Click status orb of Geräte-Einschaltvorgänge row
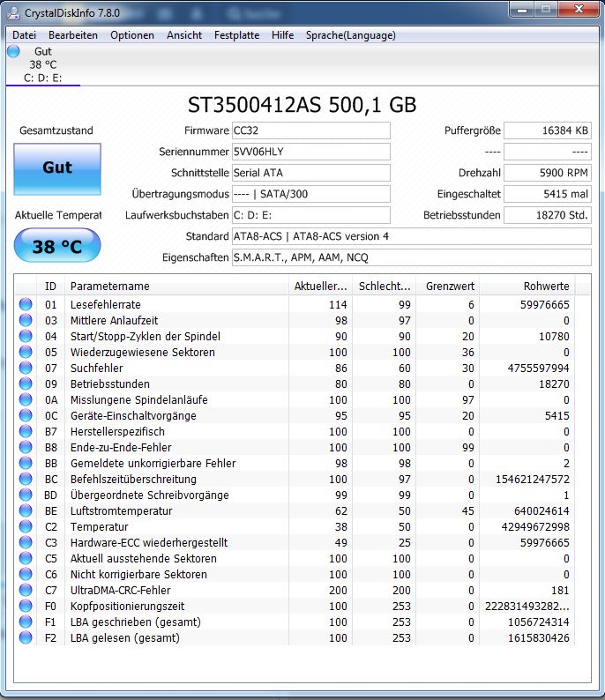This screenshot has width=605, height=700. [26, 415]
